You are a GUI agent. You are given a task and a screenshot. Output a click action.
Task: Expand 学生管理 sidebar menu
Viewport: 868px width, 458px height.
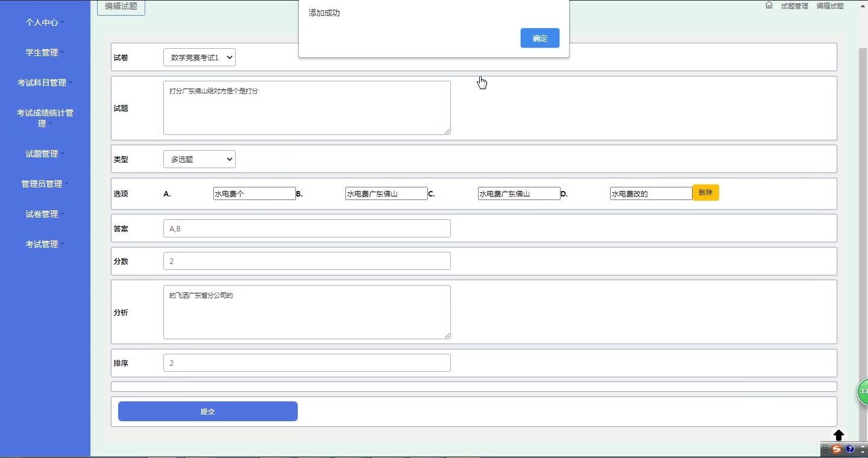tap(45, 52)
